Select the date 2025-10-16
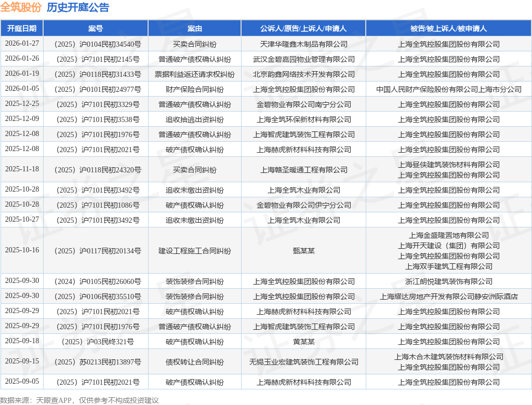The image size is (532, 405). click(x=22, y=250)
